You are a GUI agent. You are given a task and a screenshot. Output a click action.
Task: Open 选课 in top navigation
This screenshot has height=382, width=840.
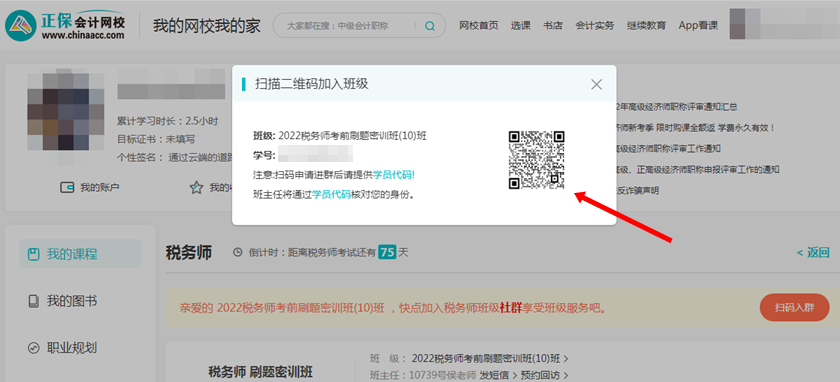pos(520,25)
